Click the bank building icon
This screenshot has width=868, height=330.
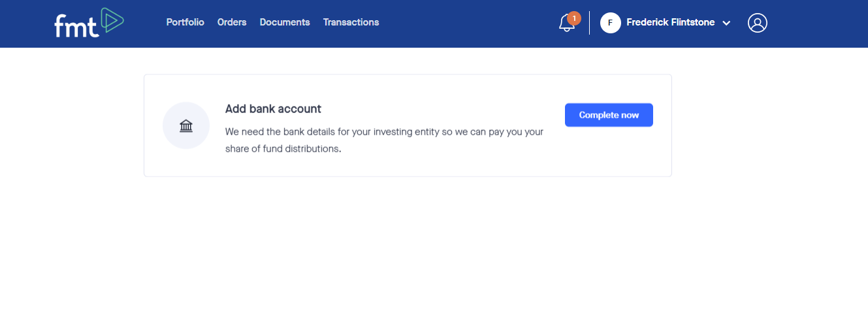pos(186,125)
